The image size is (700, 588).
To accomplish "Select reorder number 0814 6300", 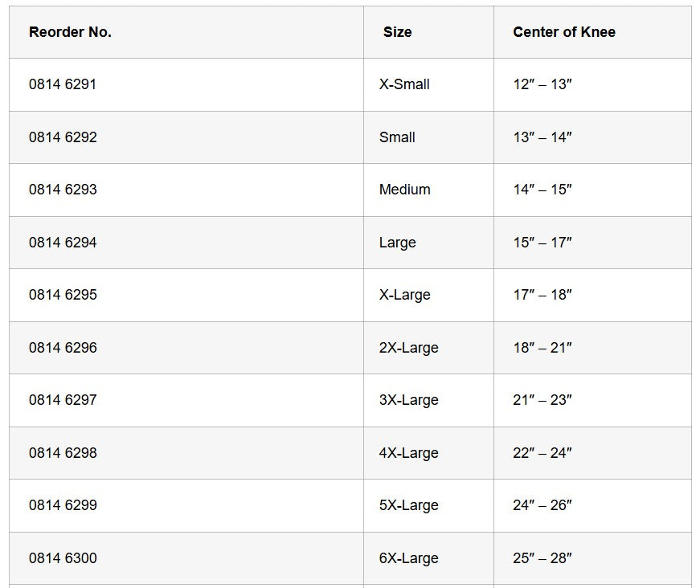I will [63, 558].
